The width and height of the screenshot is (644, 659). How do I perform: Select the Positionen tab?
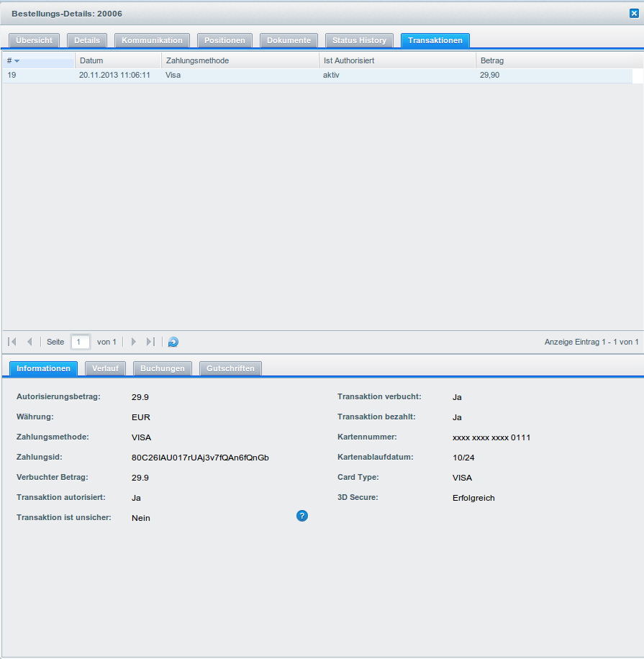(225, 40)
